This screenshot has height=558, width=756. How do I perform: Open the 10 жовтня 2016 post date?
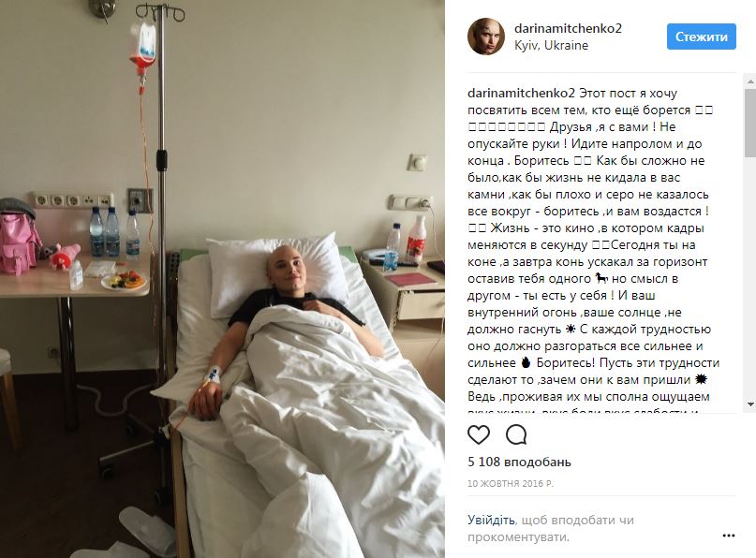(x=511, y=483)
